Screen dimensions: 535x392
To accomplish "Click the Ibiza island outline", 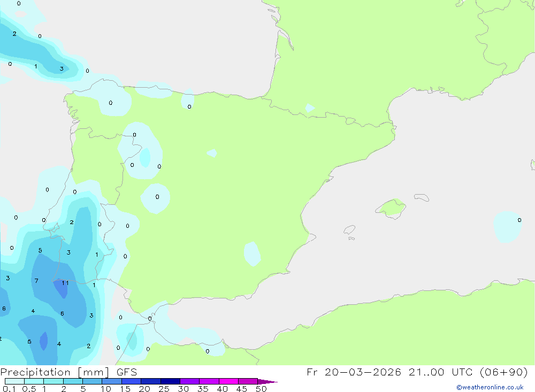I will point(349,229).
